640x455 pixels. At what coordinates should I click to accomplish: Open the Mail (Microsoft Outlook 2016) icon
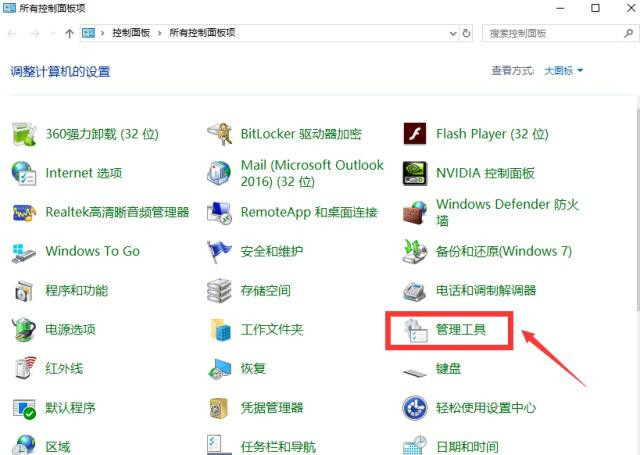tap(220, 173)
